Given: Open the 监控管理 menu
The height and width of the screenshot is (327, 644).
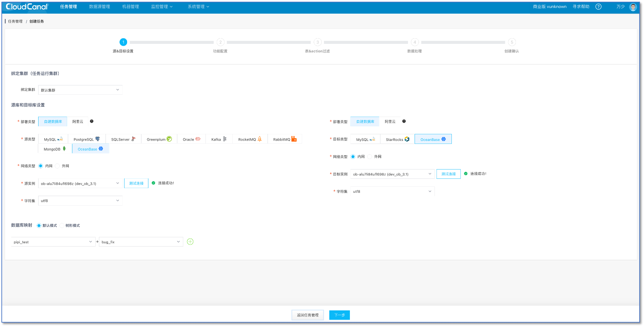Looking at the screenshot, I should pos(162,7).
